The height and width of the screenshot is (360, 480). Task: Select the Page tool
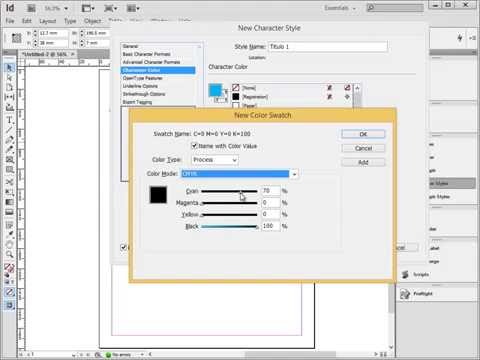point(9,88)
